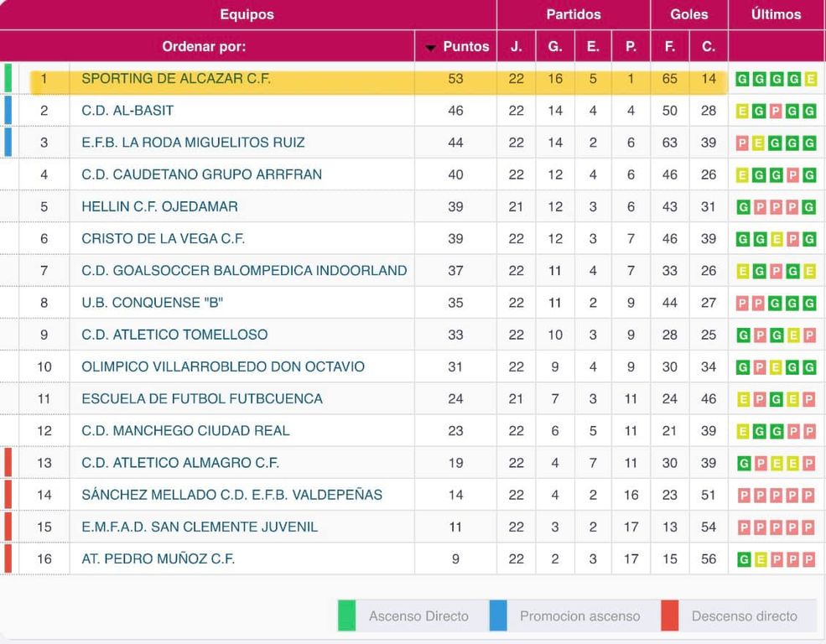Sort by C. goals against column
Screen dimensions: 826x644
coord(709,47)
